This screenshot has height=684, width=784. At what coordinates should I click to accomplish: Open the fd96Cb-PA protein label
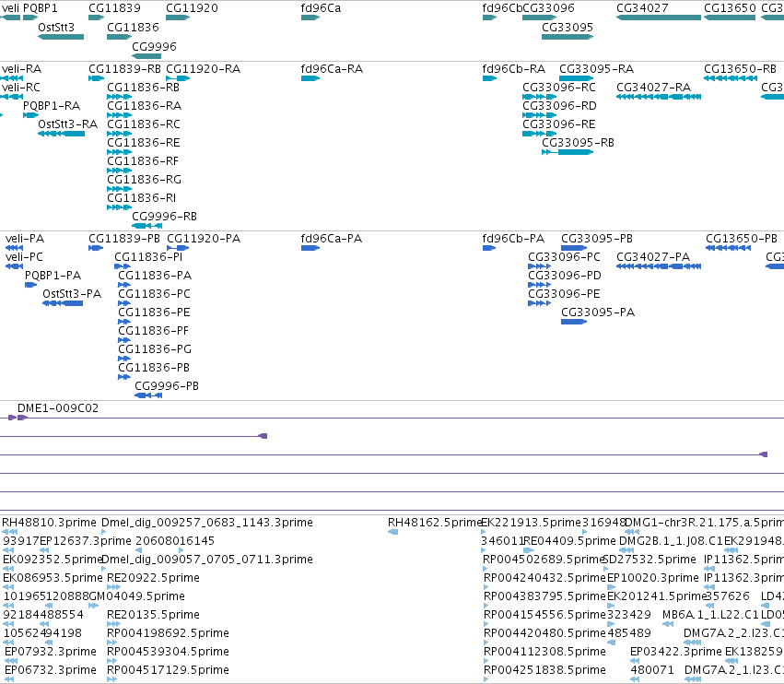[x=513, y=239]
